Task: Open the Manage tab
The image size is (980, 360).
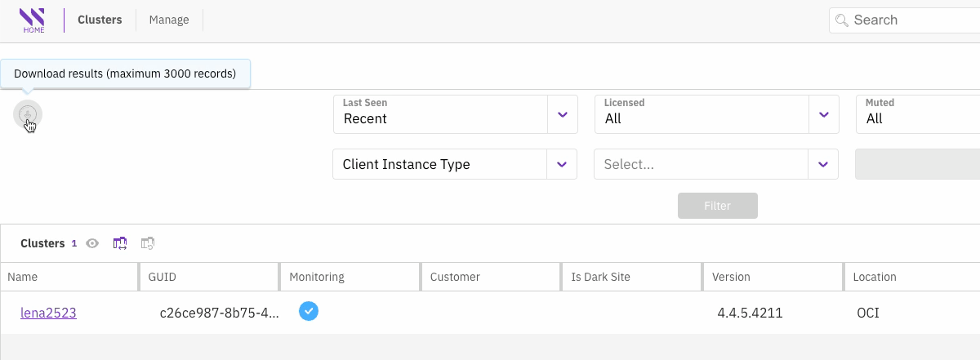Action: pos(169,20)
